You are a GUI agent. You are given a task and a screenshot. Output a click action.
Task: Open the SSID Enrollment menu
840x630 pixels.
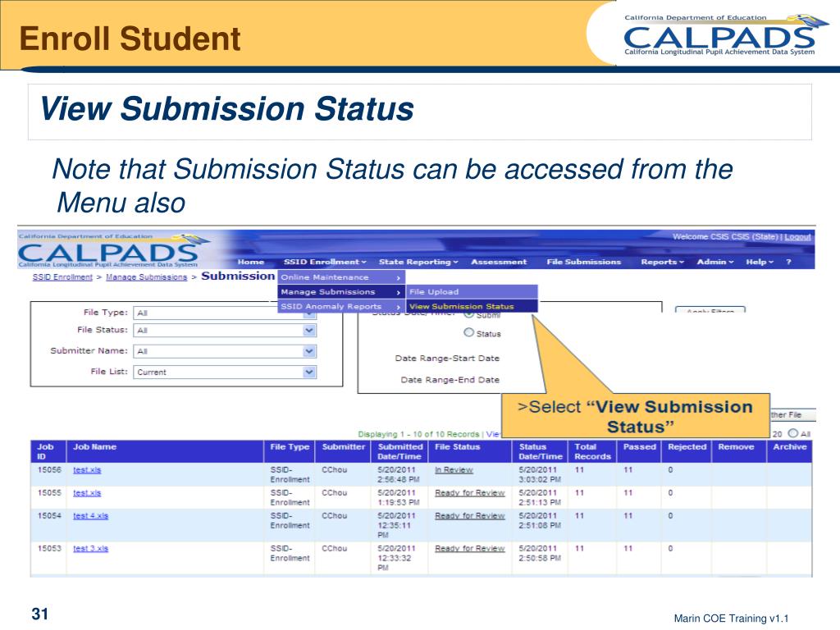point(325,262)
